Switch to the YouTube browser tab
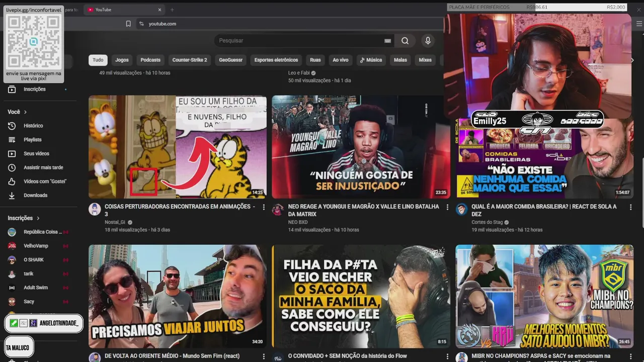The height and width of the screenshot is (362, 644). (x=124, y=10)
